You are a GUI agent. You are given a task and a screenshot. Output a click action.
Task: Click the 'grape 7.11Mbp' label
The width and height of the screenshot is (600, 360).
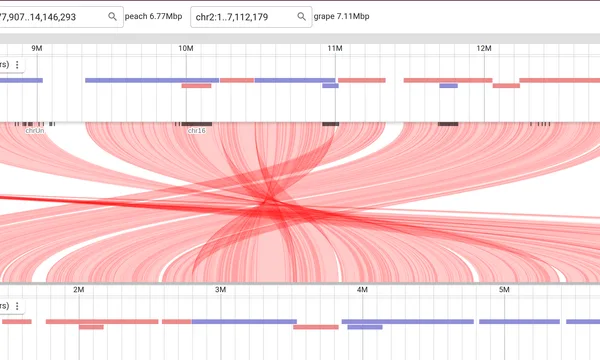pos(341,16)
